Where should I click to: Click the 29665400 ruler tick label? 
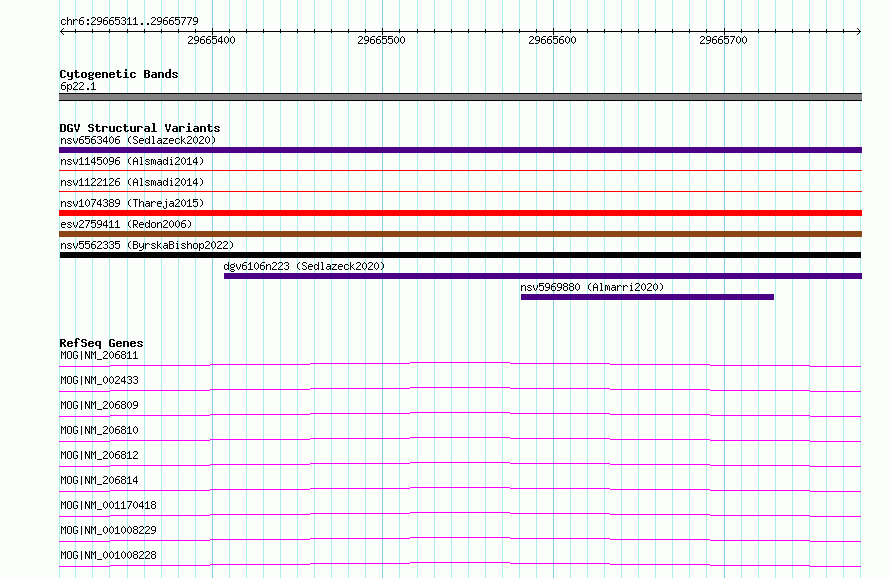211,40
